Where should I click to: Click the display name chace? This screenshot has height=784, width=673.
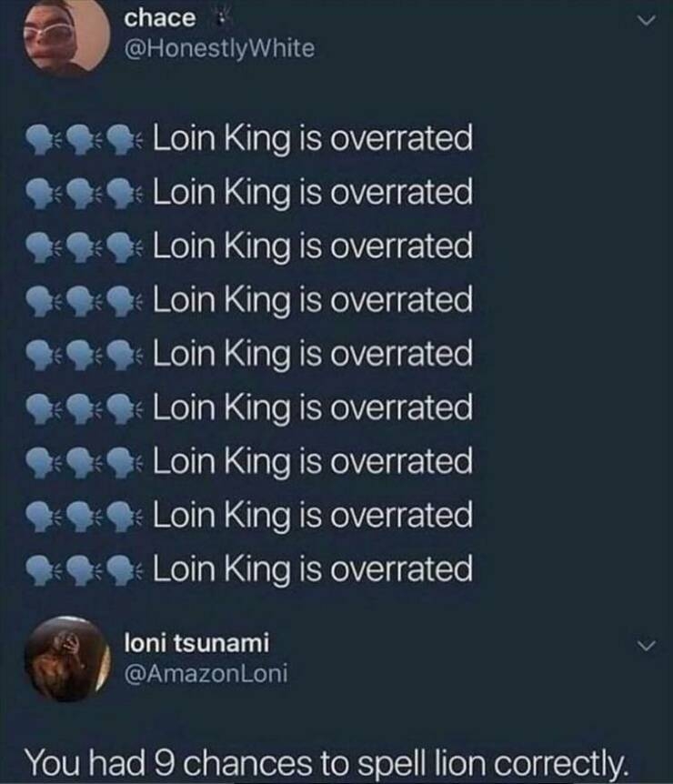(159, 17)
